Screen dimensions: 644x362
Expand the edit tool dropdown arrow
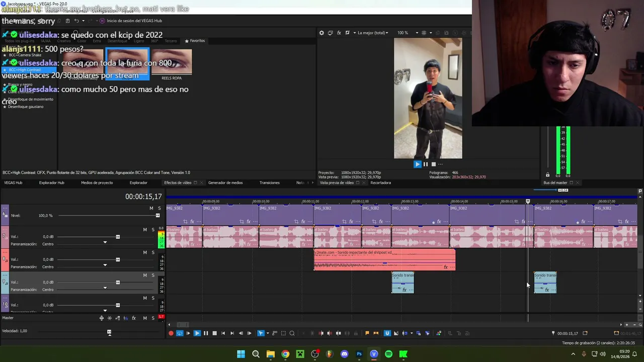click(267, 333)
